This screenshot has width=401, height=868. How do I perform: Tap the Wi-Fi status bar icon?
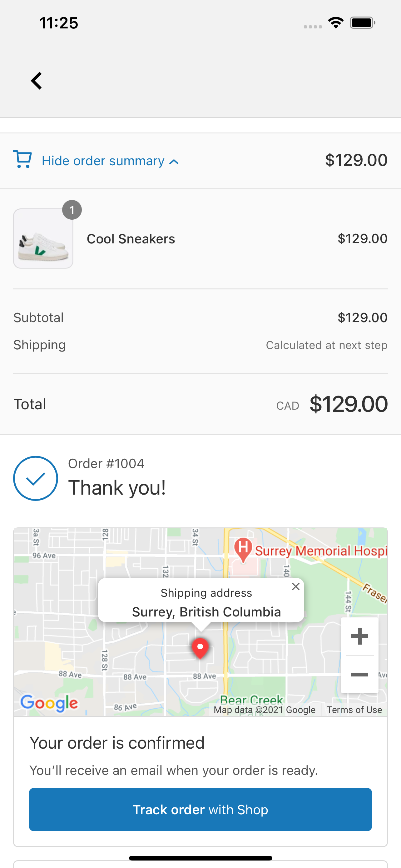(336, 23)
